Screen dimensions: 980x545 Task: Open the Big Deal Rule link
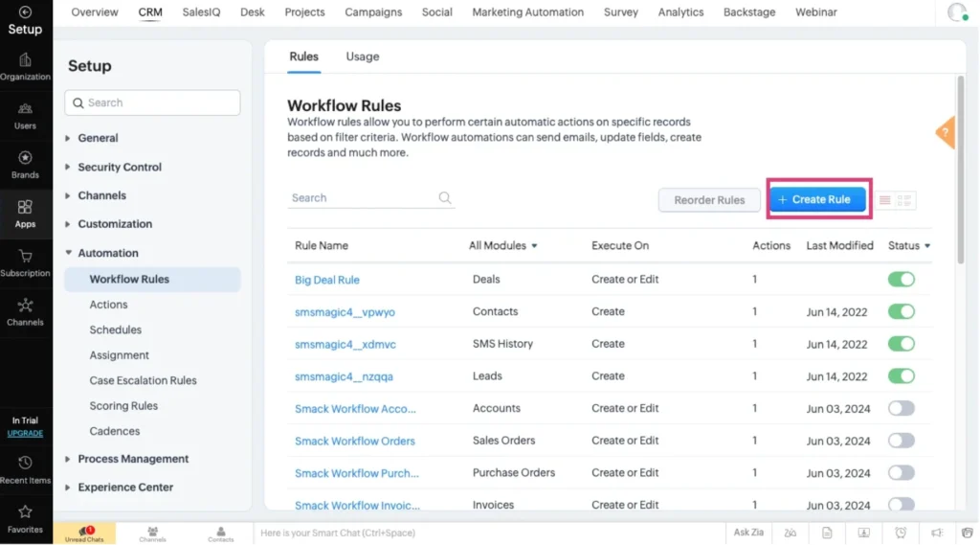327,280
